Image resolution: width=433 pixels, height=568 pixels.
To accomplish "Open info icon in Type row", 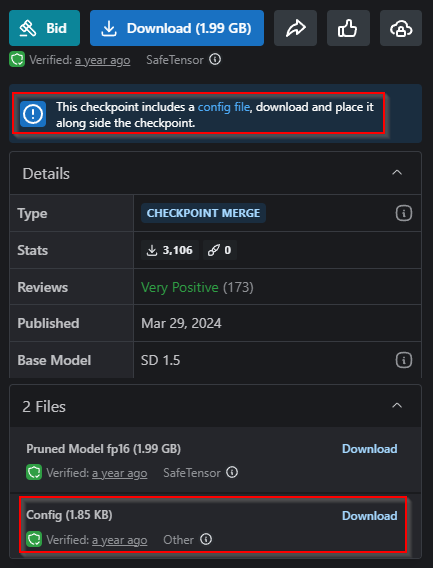I will 404,213.
